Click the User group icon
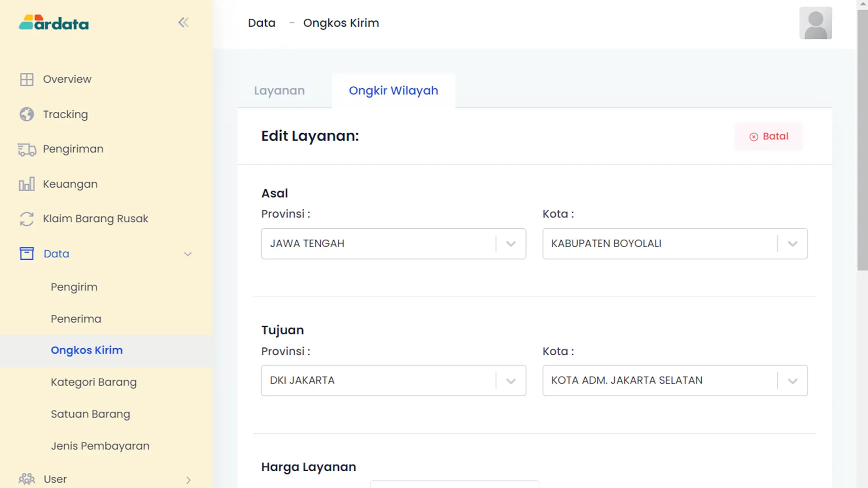 27,479
